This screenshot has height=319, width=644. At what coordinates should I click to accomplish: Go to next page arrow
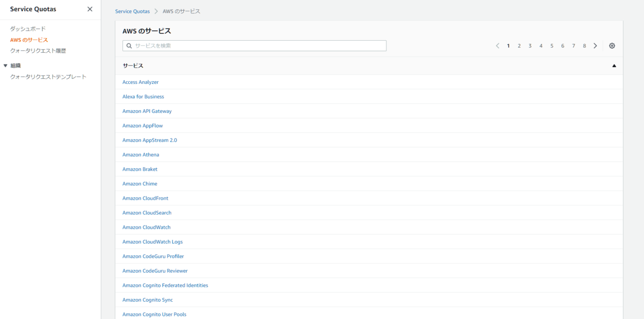[595, 46]
